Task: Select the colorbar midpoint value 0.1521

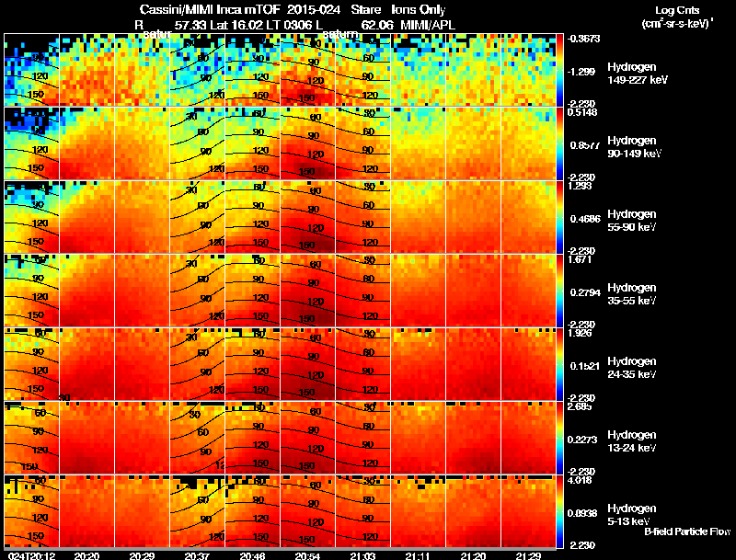Action: tap(585, 366)
